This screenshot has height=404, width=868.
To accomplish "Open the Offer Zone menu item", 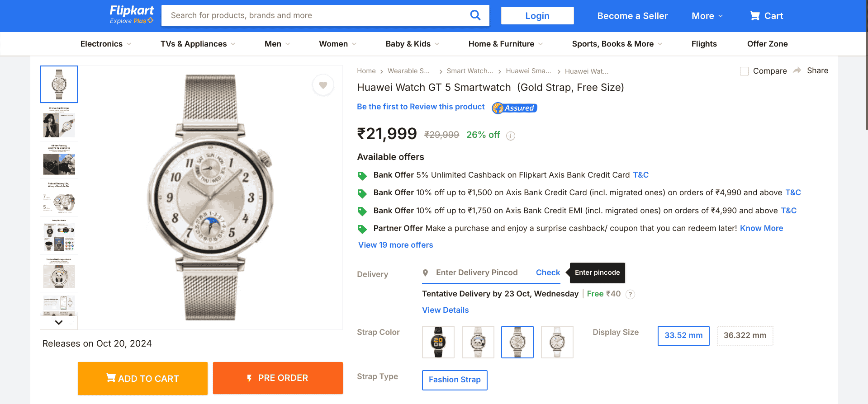I will pos(767,44).
